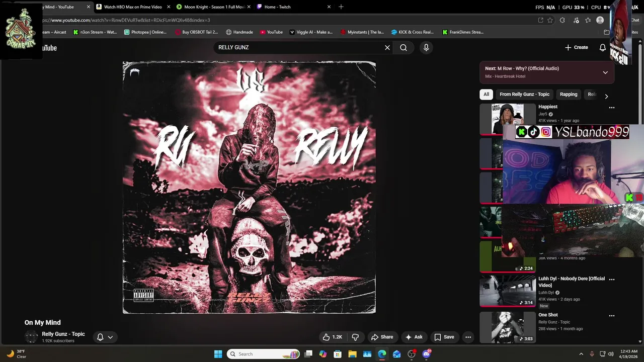
Task: Expand the Next: M Row playlist panel
Action: click(x=605, y=72)
